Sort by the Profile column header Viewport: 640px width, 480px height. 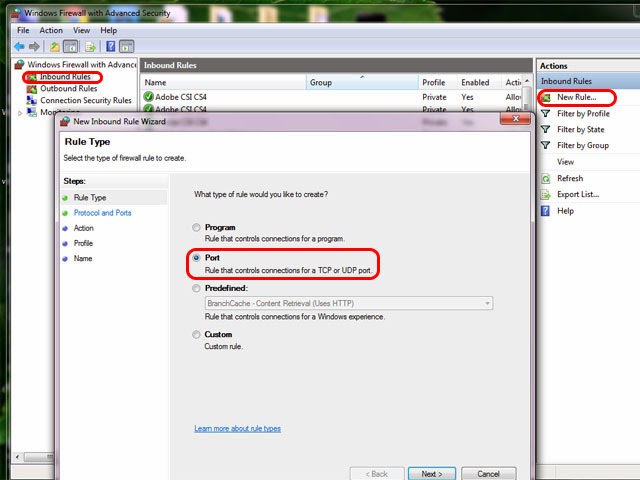pyautogui.click(x=438, y=82)
